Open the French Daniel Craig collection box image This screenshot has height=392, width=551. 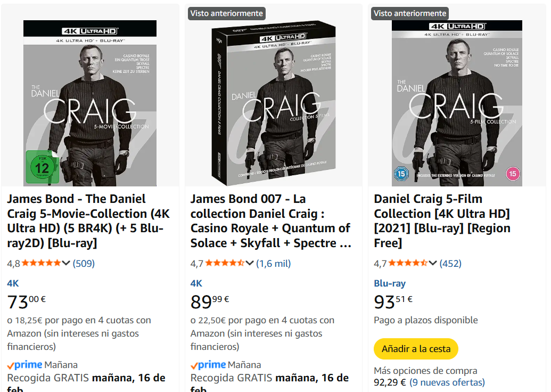pos(274,103)
